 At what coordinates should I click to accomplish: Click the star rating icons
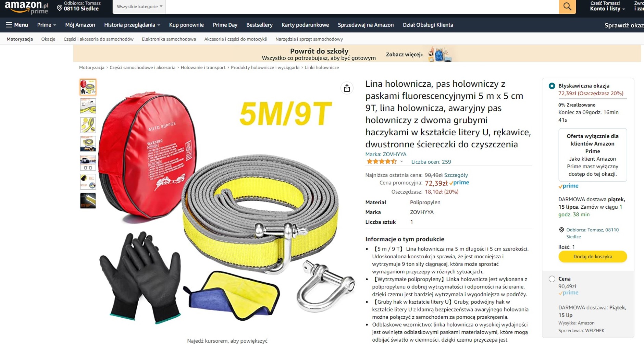[381, 161]
